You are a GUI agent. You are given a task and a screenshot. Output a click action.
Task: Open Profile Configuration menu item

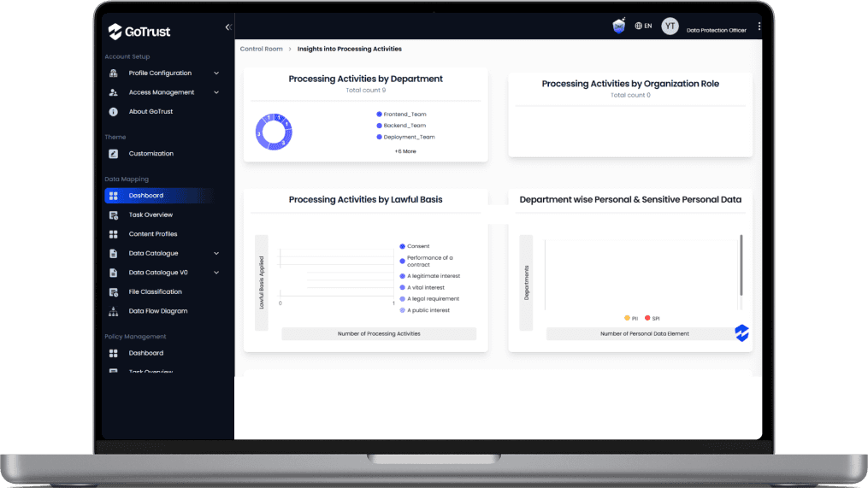click(x=160, y=73)
